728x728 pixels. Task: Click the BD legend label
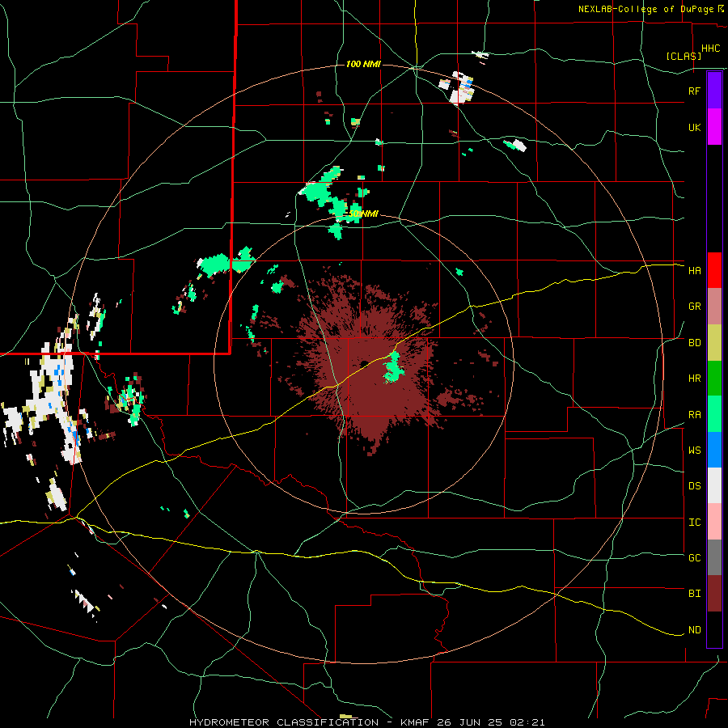(694, 343)
